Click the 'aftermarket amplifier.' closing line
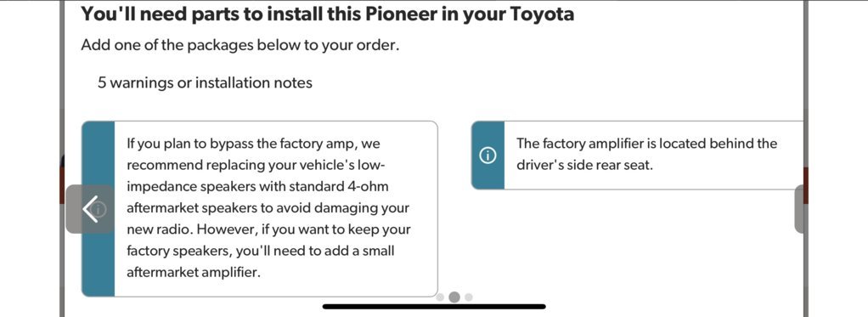Screen dimensions: 868x317 click(193, 272)
